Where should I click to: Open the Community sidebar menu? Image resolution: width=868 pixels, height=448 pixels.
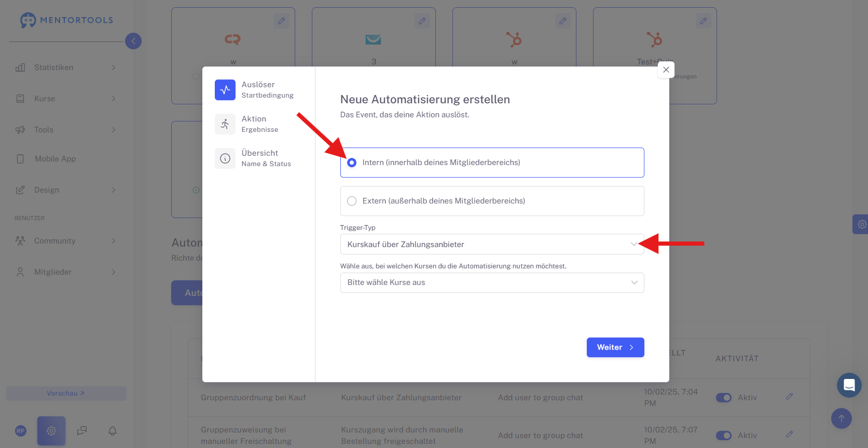[65, 241]
